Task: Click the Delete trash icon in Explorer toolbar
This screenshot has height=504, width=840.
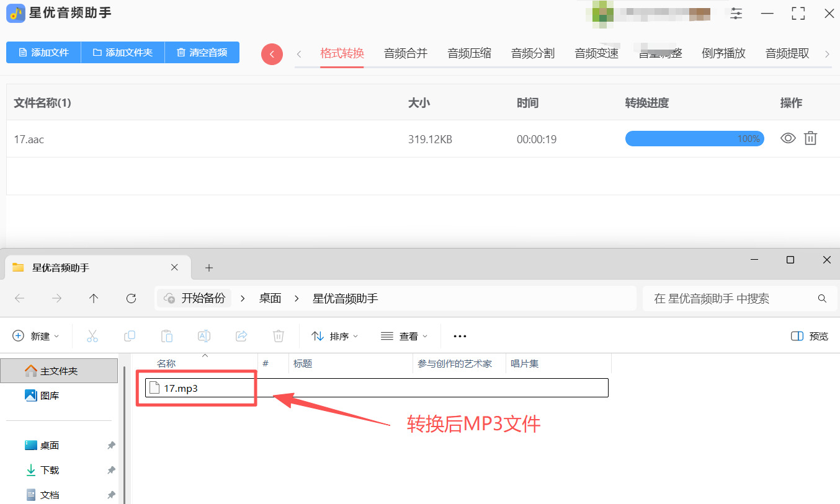Action: [279, 336]
